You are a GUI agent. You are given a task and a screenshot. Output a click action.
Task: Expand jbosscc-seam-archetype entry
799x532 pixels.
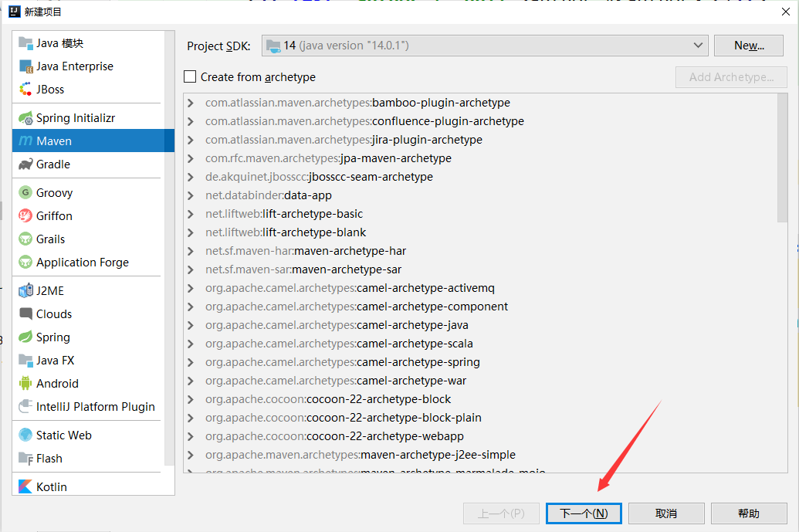(191, 177)
